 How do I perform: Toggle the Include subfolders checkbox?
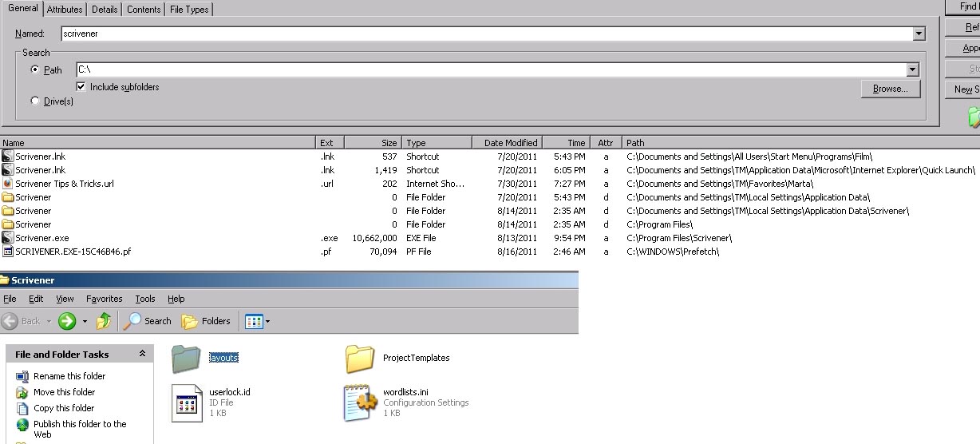click(81, 86)
